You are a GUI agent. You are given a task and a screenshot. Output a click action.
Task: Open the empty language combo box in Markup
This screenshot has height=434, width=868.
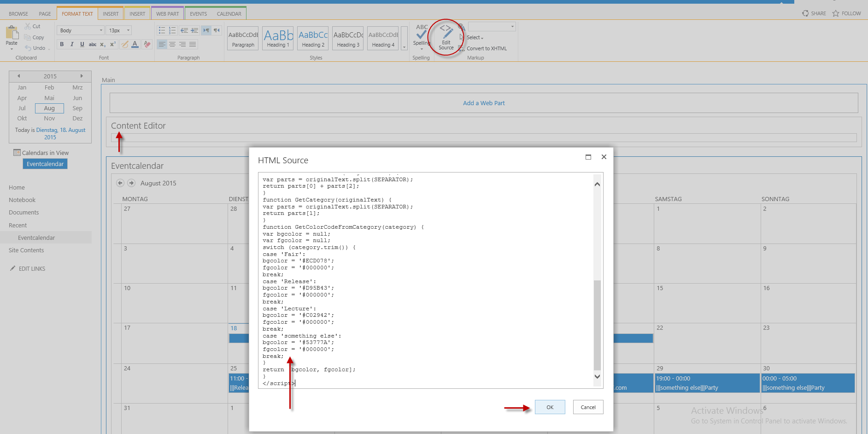pyautogui.click(x=492, y=27)
